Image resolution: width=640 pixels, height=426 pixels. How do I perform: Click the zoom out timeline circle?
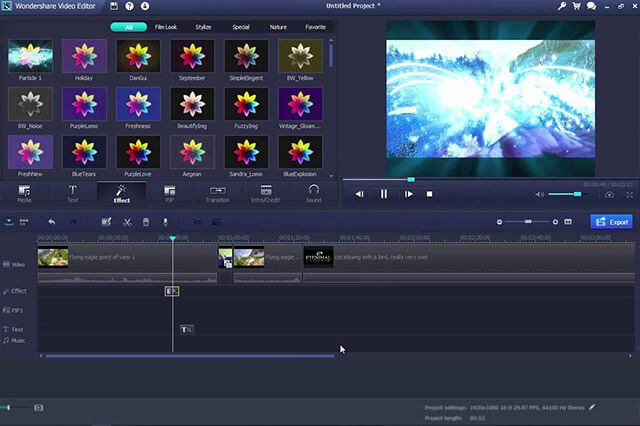(x=499, y=222)
